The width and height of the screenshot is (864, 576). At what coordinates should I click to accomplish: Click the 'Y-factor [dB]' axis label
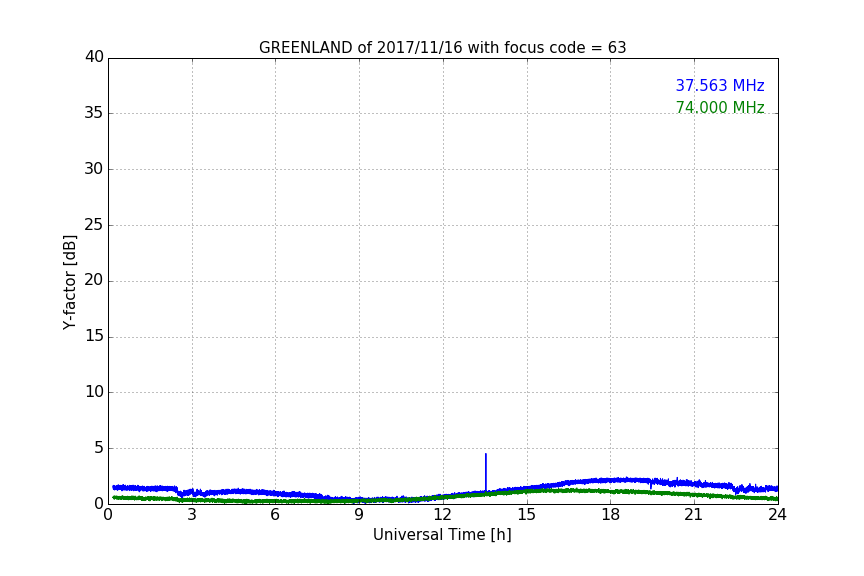[x=69, y=282]
